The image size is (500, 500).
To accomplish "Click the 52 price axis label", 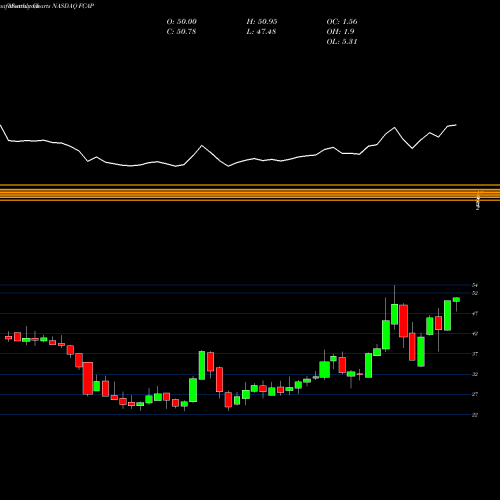I will (475, 293).
